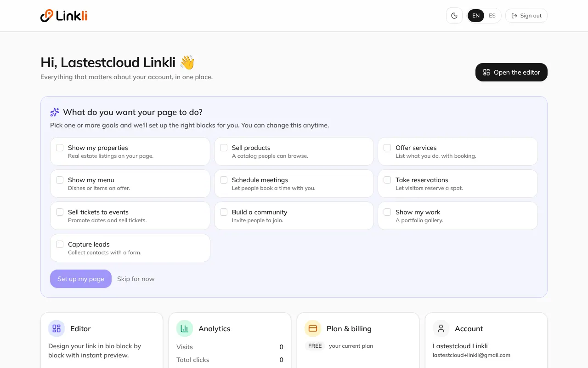Switch language to ES
588x368 pixels.
pyautogui.click(x=492, y=16)
